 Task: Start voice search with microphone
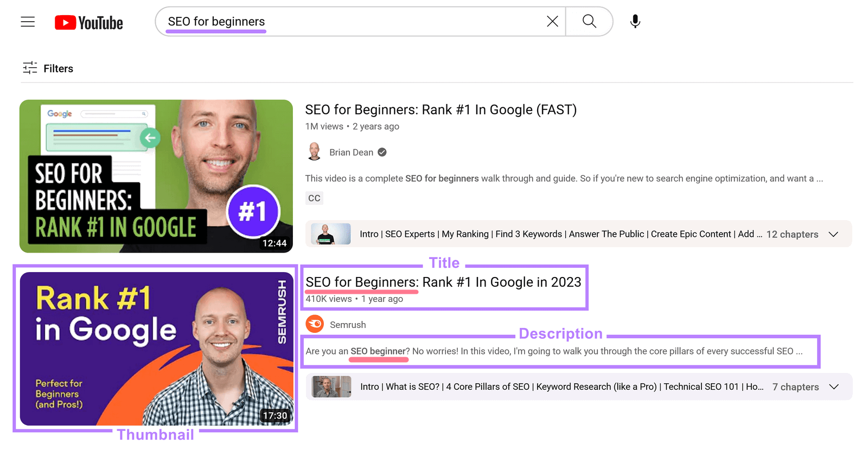pos(635,22)
